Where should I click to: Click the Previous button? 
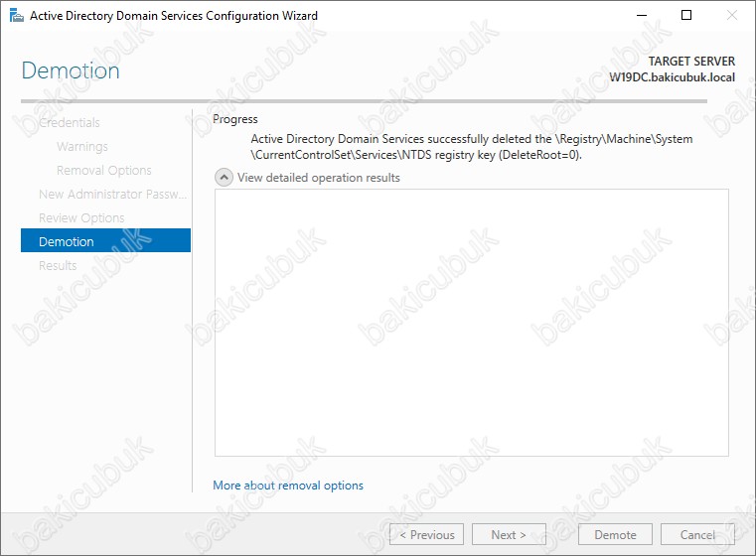(x=427, y=534)
